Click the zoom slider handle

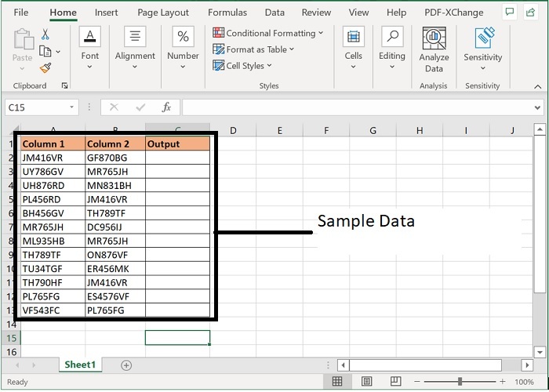(460, 382)
